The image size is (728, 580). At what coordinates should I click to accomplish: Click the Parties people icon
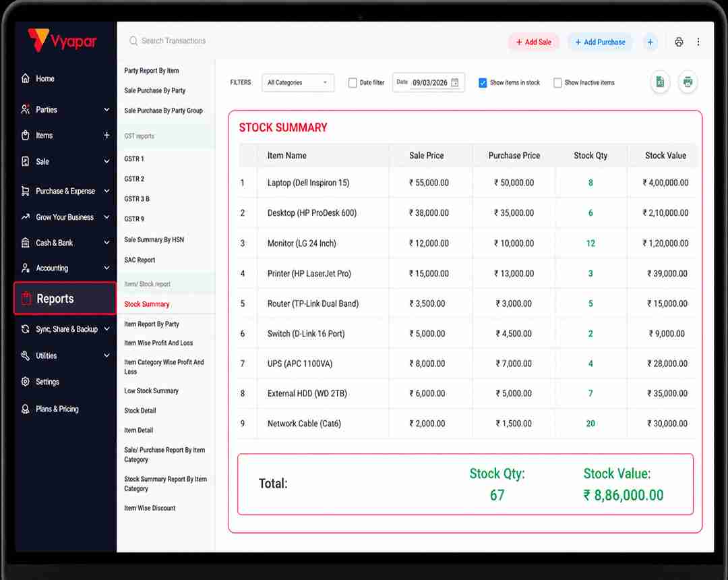click(x=26, y=109)
